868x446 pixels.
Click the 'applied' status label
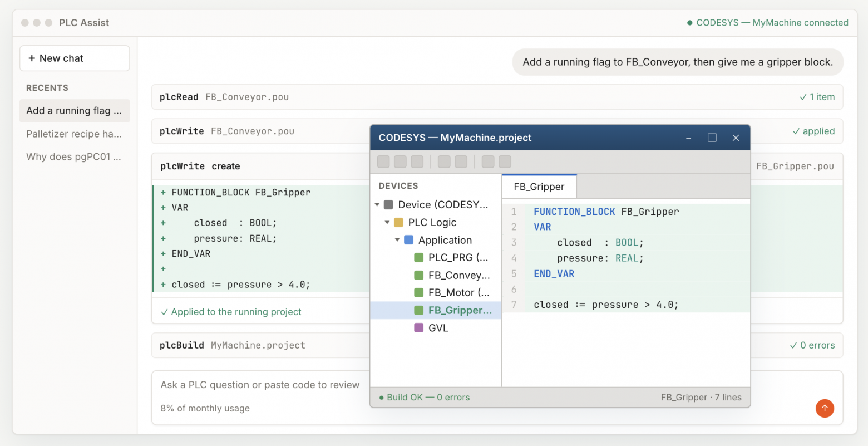(813, 131)
